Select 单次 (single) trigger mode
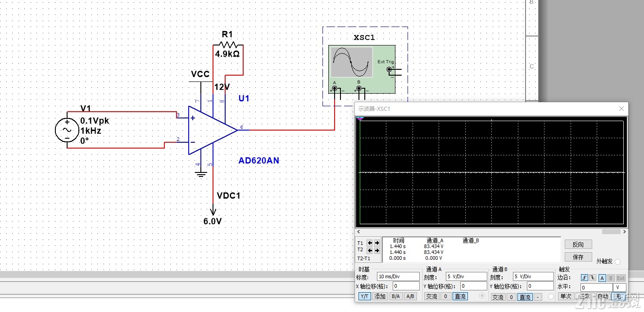644x312 pixels. (x=566, y=296)
